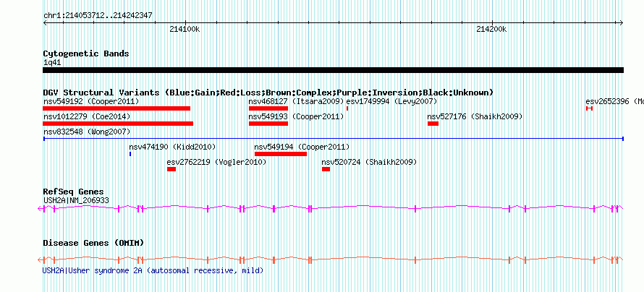Viewport: 644px width, 292px height.
Task: Select the orange OMIM USH2A gene glyph
Action: pos(331,259)
